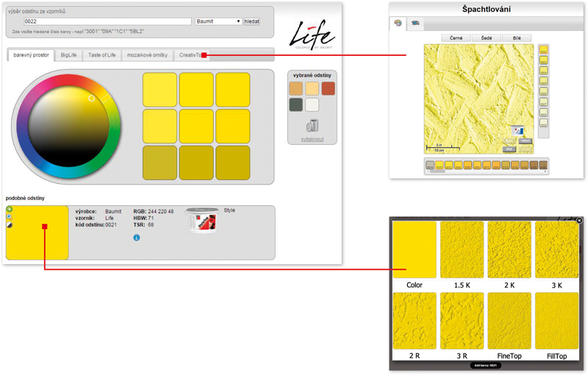Screen dimensions: 588x375
Task: Click the Bílé button
Action: (x=517, y=38)
